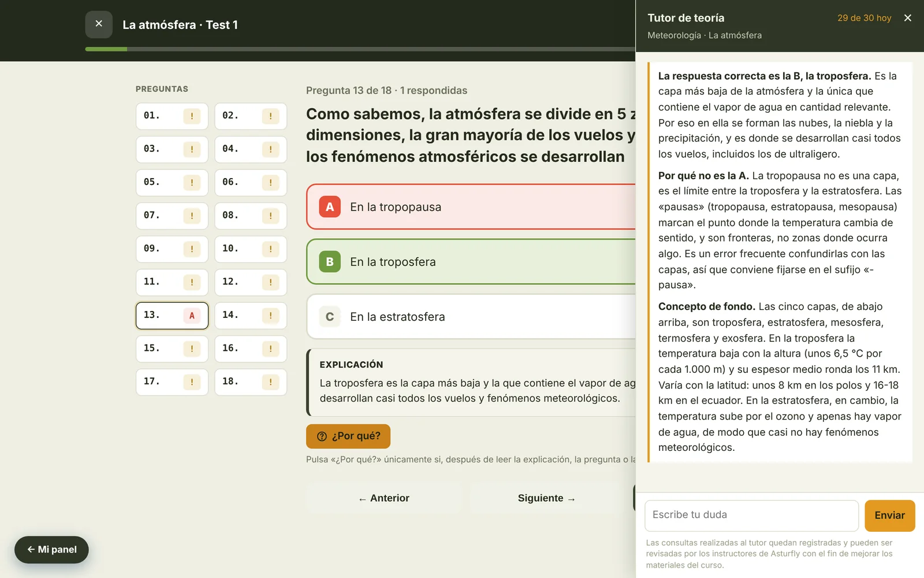Select answer A En la tropopausa

click(x=471, y=207)
